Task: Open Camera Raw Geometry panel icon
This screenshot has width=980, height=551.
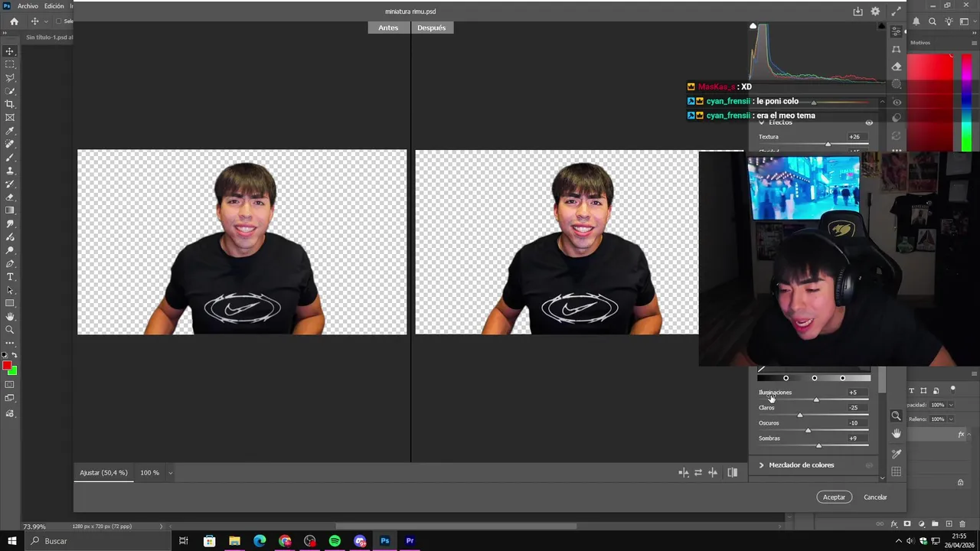Action: [x=897, y=49]
